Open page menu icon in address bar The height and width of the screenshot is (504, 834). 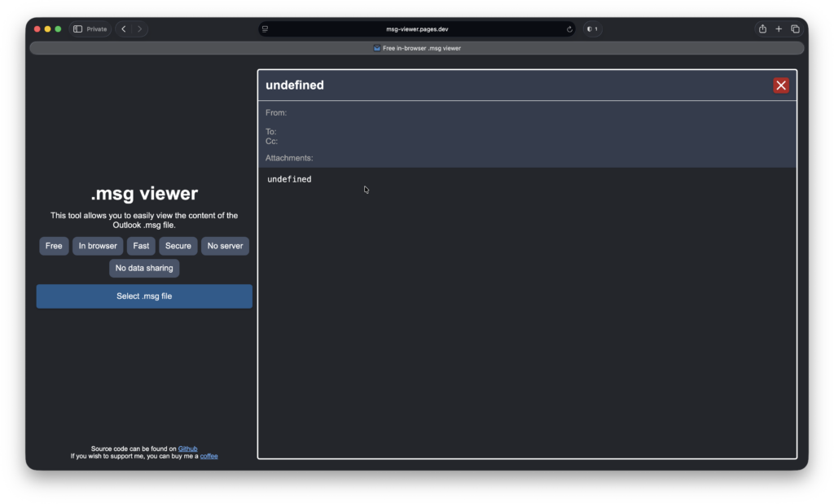point(266,29)
